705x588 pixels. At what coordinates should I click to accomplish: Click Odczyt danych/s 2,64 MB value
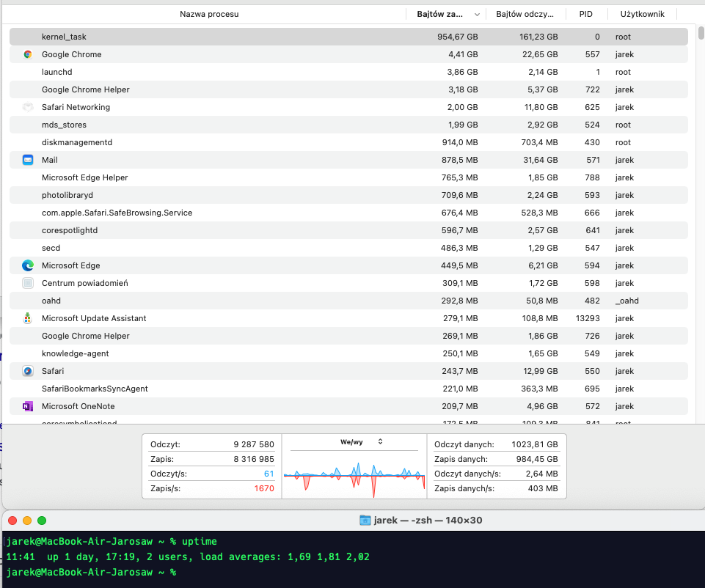pyautogui.click(x=542, y=474)
